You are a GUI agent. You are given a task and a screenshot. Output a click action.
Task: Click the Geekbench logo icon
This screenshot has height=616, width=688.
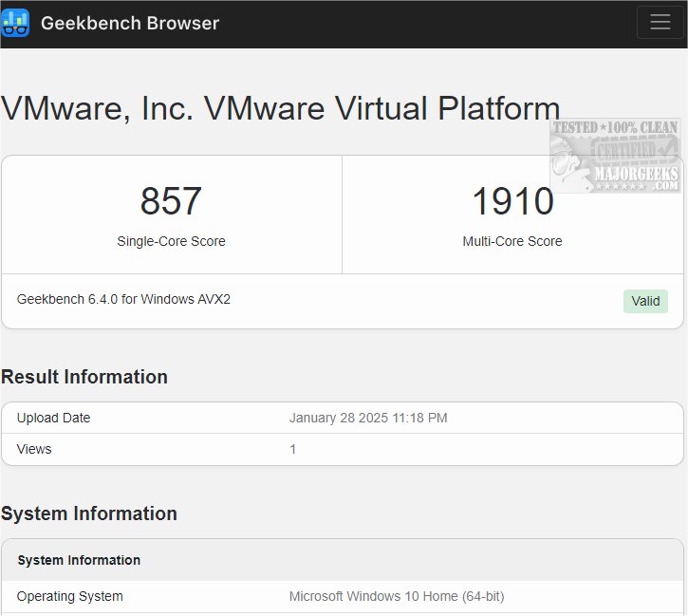tap(16, 23)
